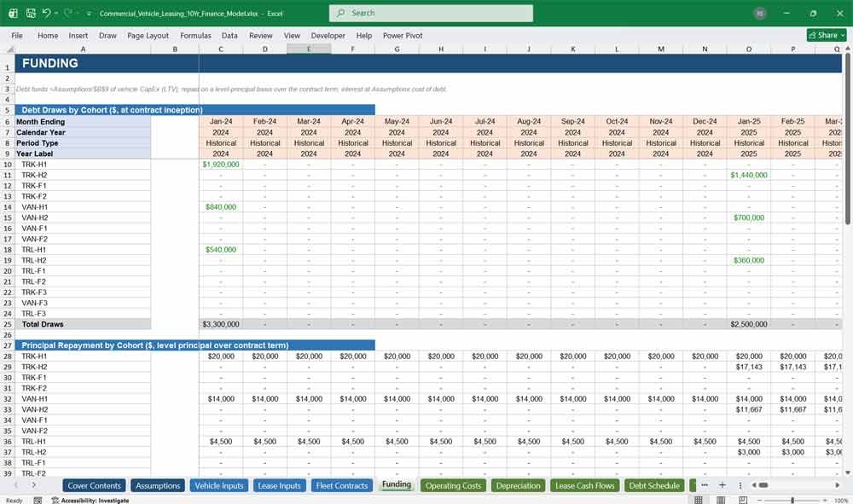The image size is (853, 504).
Task: Click the 100% zoom level
Action: (x=840, y=501)
